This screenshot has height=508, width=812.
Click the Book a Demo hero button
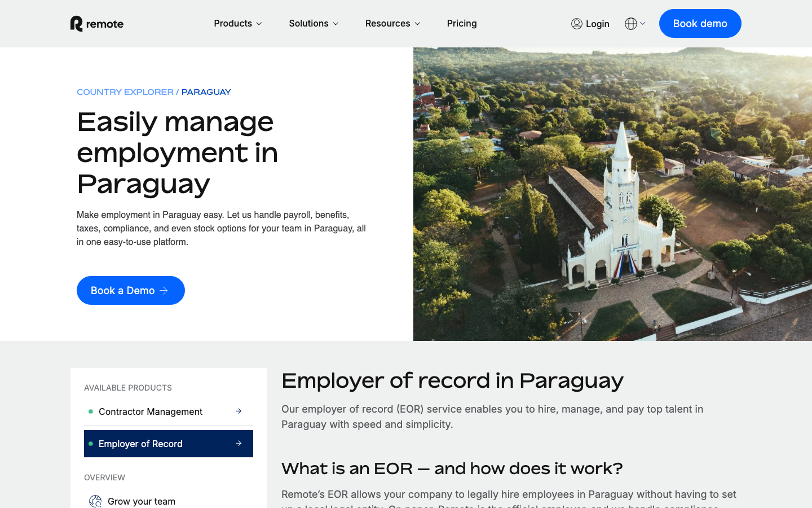point(131,291)
